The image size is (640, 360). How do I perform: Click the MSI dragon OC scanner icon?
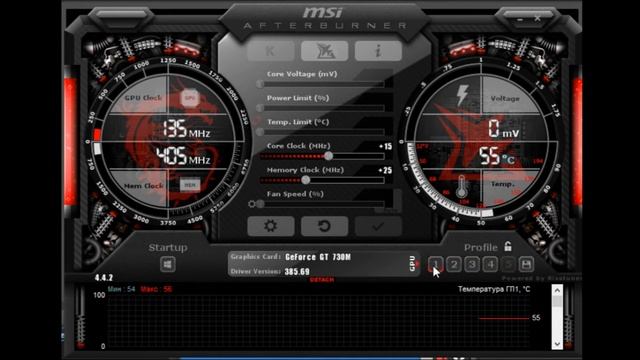pyautogui.click(x=324, y=51)
